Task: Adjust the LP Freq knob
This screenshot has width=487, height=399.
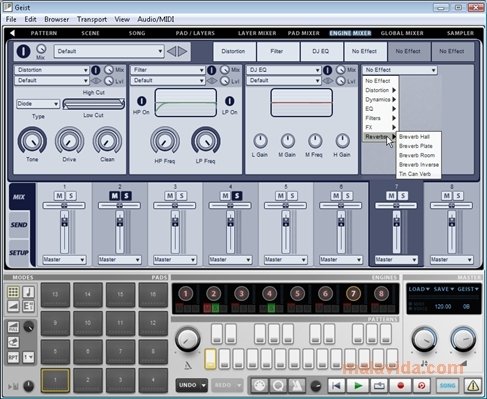Action: (206, 141)
